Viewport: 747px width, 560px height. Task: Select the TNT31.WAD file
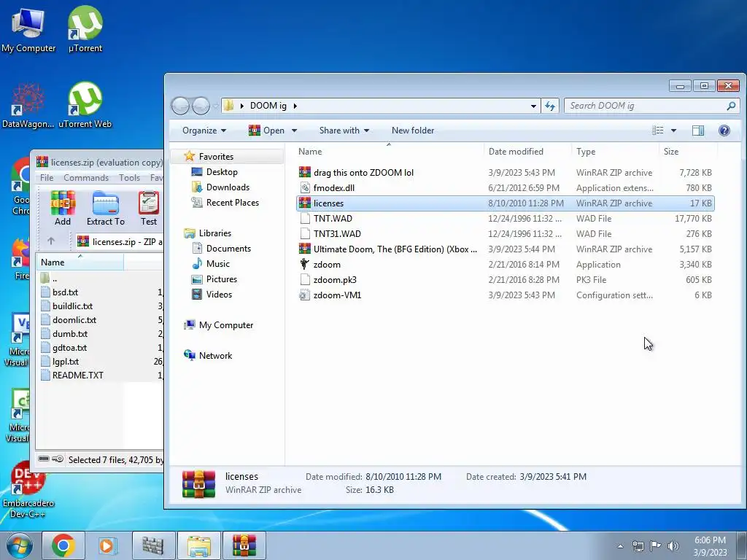505,234
